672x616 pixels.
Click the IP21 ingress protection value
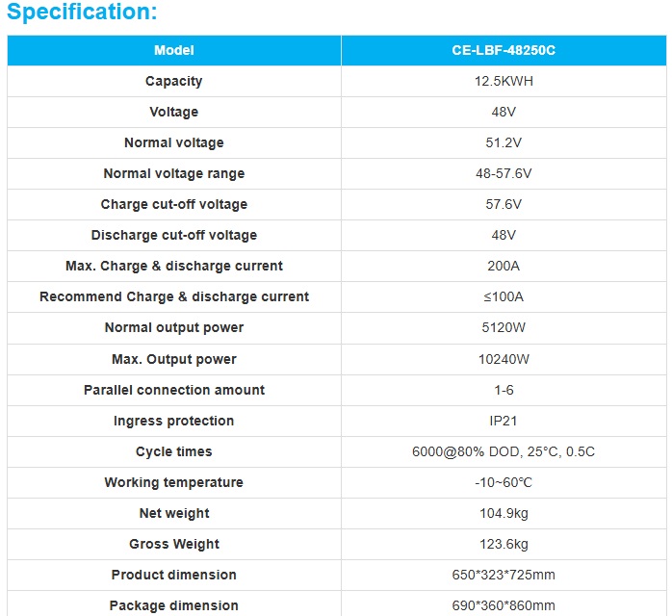coord(504,421)
